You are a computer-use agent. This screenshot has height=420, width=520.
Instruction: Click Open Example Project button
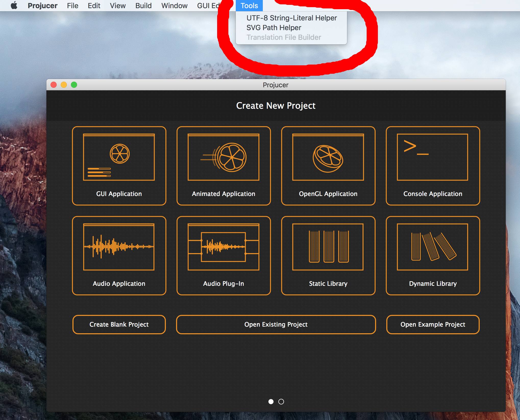click(433, 324)
